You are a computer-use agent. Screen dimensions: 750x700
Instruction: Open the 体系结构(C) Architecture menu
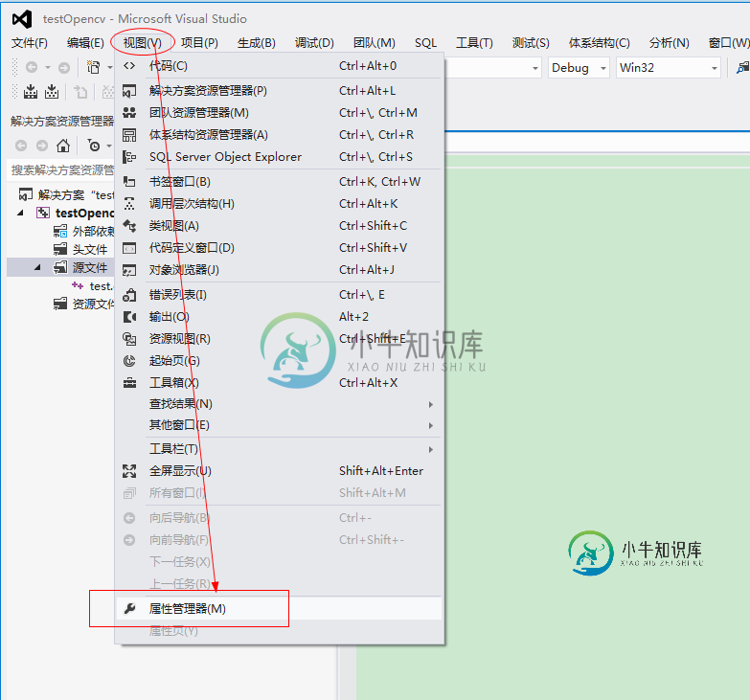tap(599, 43)
